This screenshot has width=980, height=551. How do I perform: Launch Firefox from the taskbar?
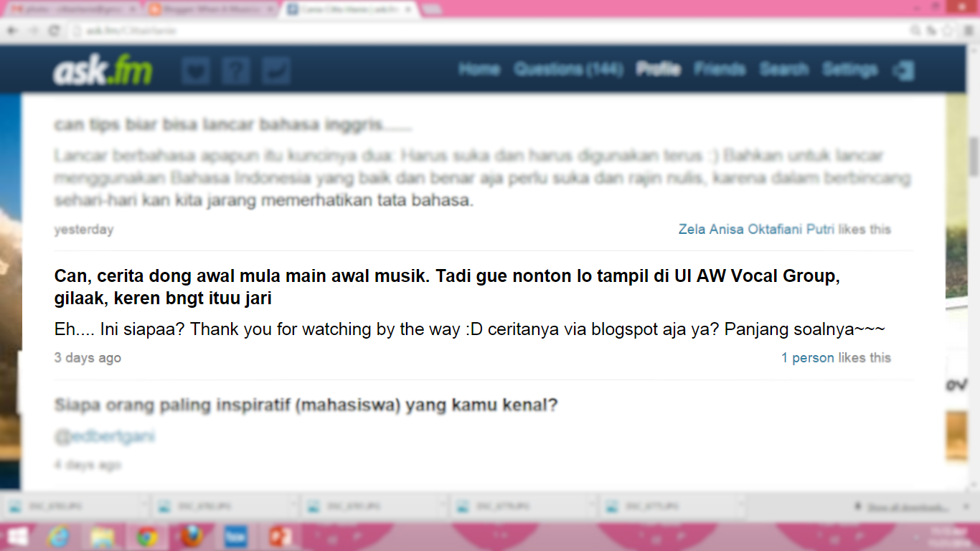click(x=191, y=537)
